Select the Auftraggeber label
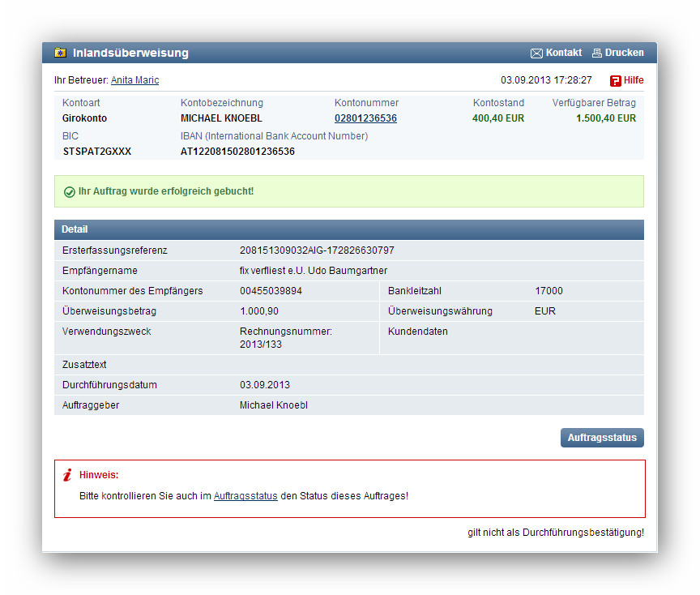The height and width of the screenshot is (595, 700). pos(91,405)
